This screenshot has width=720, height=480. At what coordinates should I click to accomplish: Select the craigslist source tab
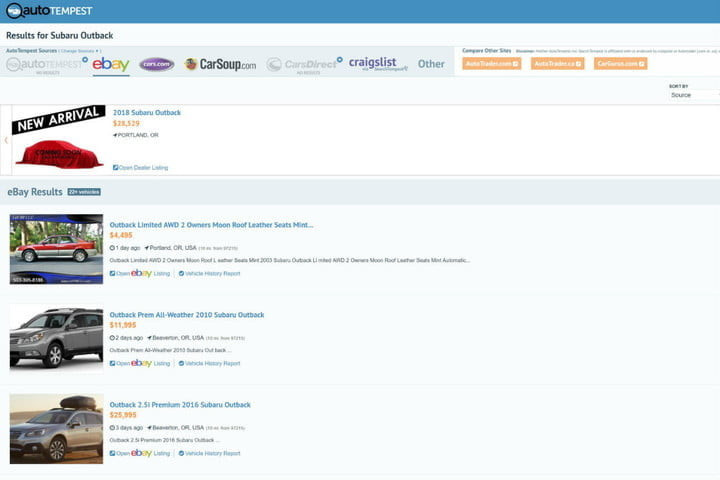tap(377, 64)
